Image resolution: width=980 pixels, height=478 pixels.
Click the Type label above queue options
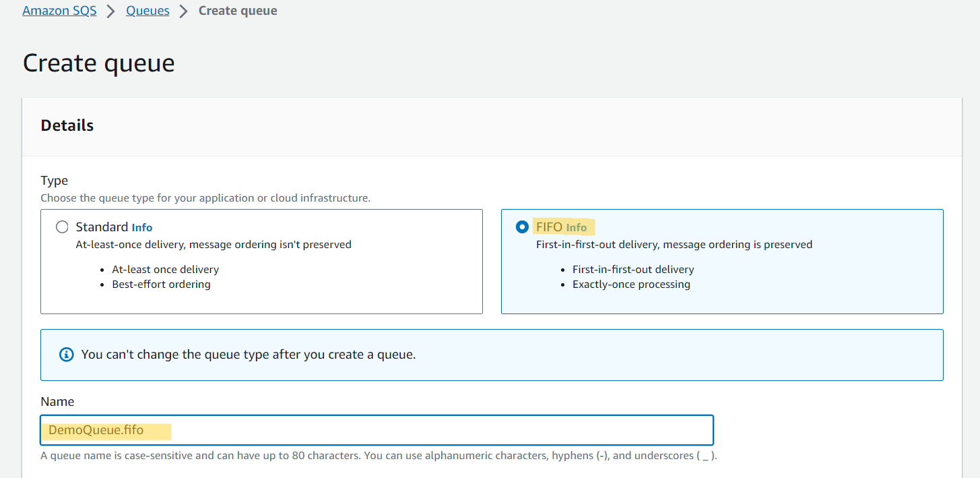click(55, 181)
